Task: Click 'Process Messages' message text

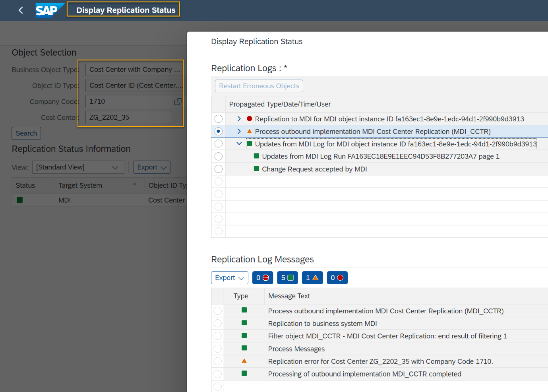Action: 296,349
